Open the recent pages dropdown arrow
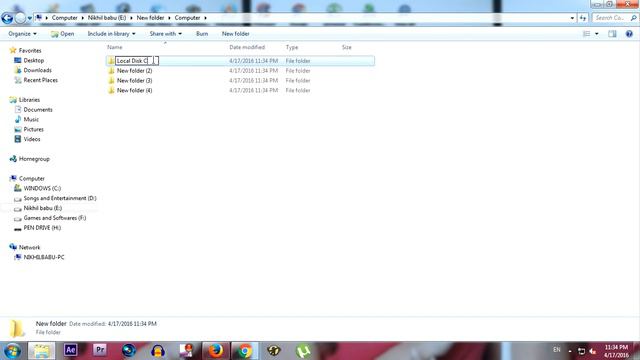 (29, 18)
